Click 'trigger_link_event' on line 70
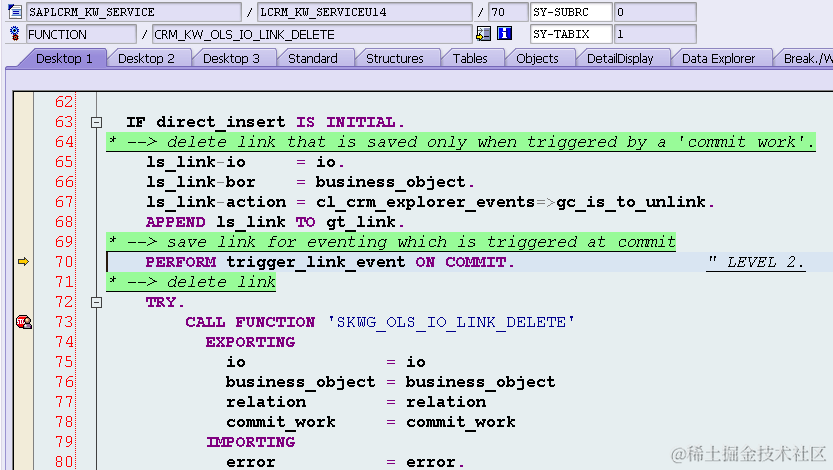 (316, 262)
